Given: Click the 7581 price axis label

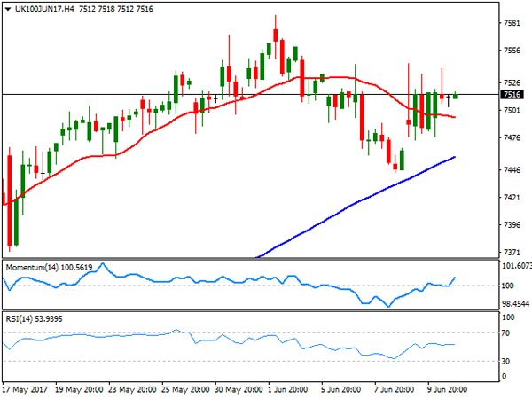Looking at the screenshot, I should coord(512,23).
